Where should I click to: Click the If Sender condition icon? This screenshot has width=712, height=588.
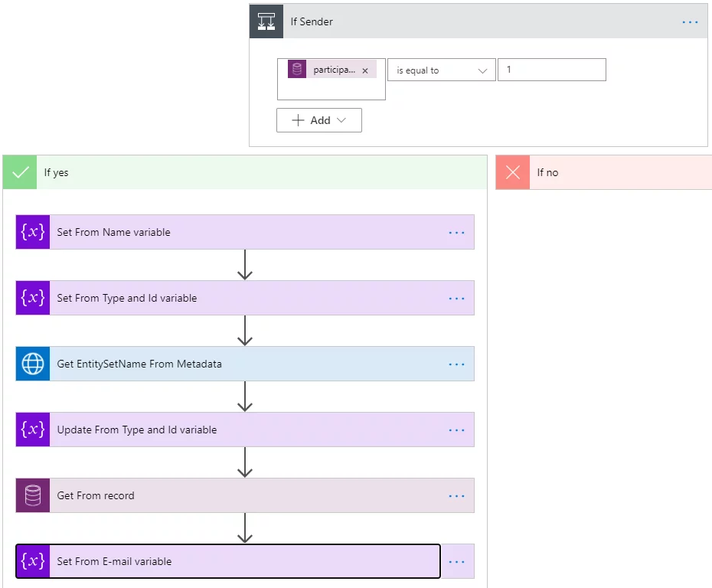[266, 21]
